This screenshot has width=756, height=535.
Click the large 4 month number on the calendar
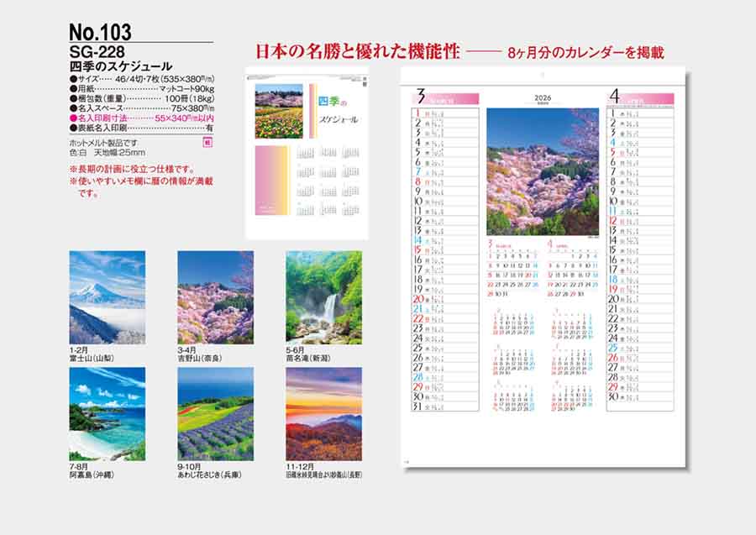click(x=614, y=97)
